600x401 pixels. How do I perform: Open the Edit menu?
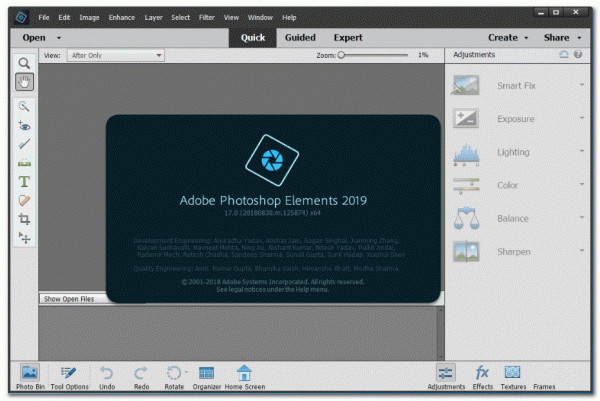click(64, 18)
